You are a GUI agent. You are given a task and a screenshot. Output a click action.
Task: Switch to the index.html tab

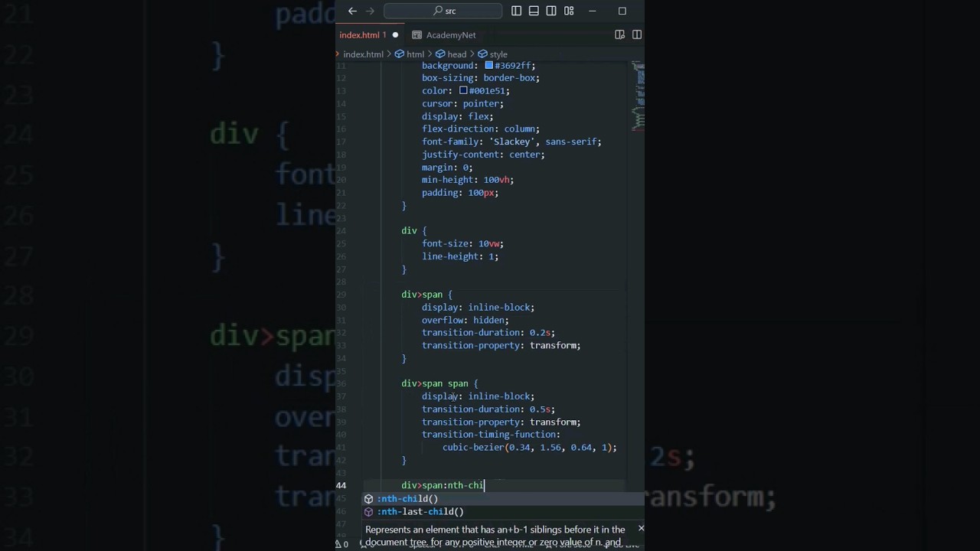tap(360, 35)
